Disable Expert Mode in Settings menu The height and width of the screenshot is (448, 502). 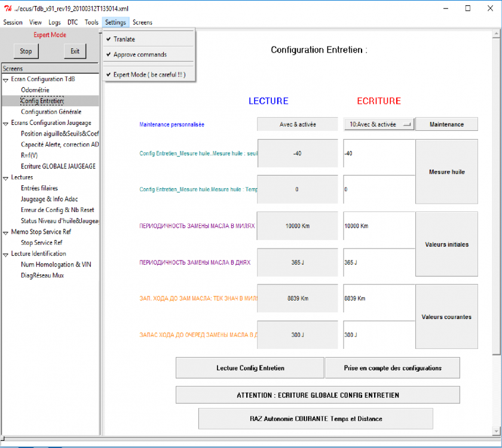(x=149, y=75)
